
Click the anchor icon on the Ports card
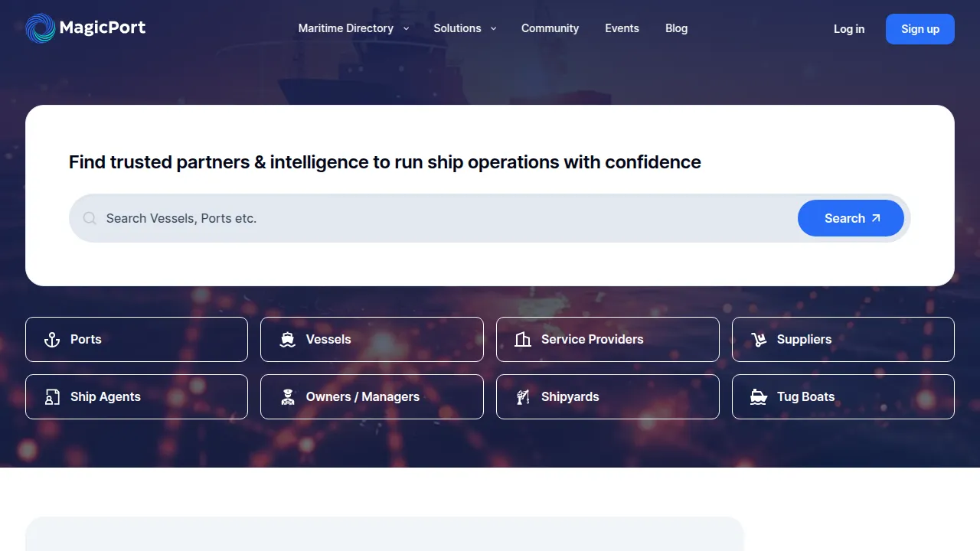52,339
